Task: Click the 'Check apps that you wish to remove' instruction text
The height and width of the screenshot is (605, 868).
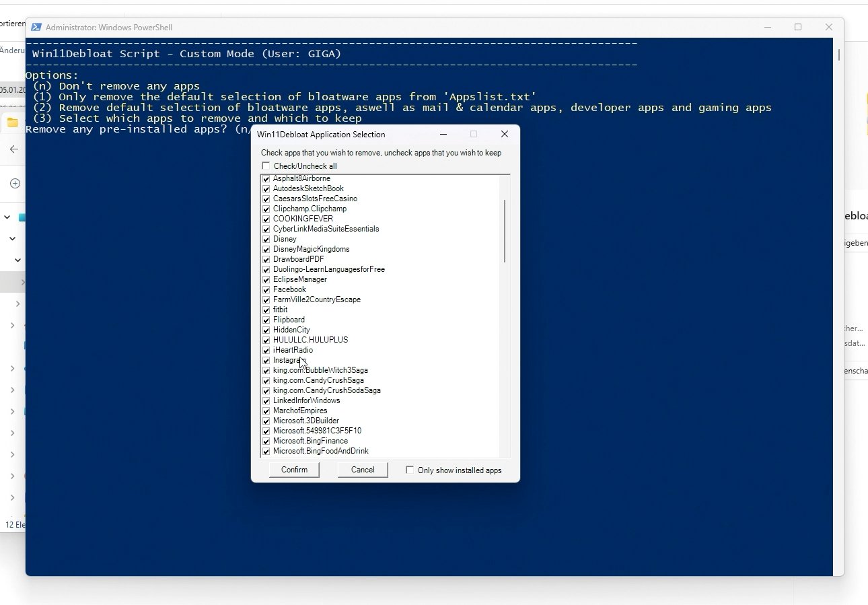Action: (381, 153)
